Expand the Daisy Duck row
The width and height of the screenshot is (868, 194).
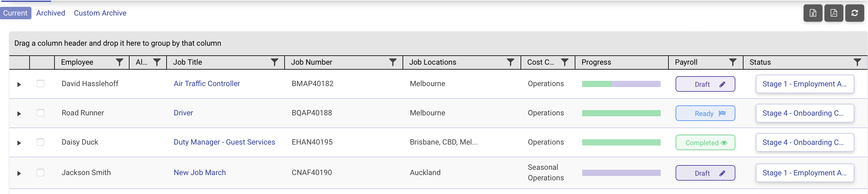tap(19, 143)
